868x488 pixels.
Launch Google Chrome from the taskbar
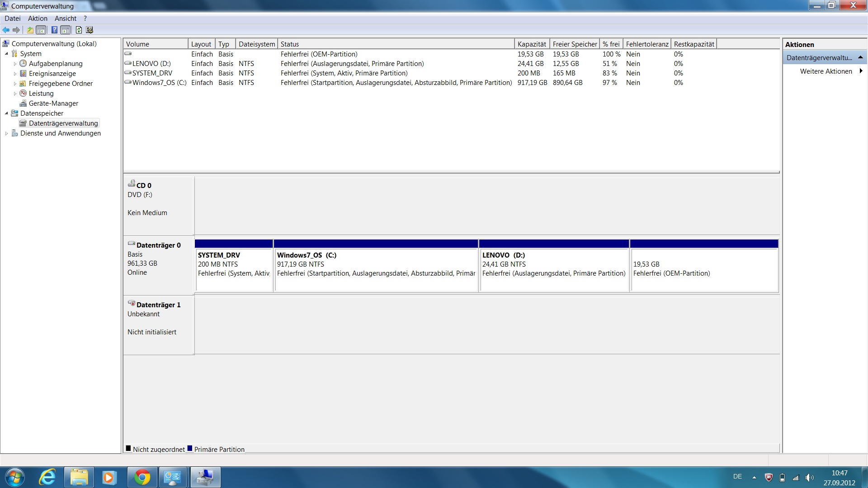(x=142, y=477)
